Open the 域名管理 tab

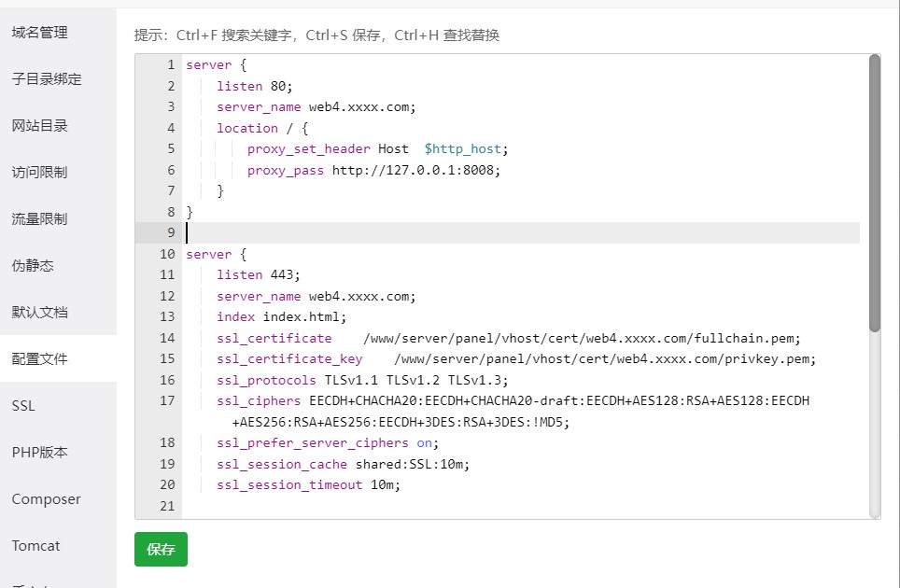(40, 33)
